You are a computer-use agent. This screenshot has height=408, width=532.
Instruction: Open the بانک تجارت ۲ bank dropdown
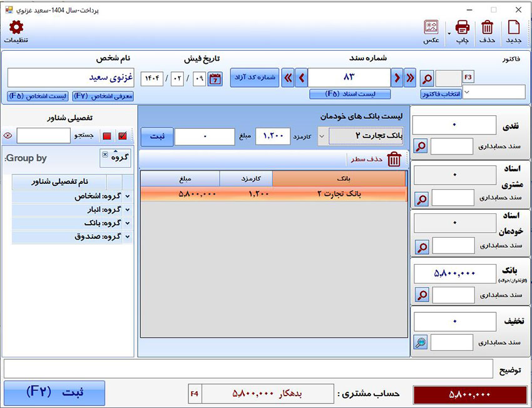[322, 136]
